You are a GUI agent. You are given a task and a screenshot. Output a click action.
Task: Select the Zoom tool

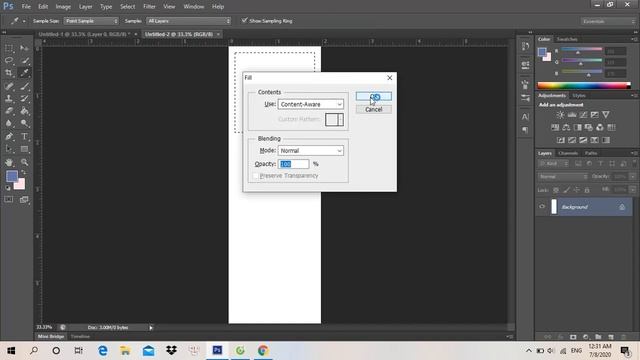click(x=24, y=162)
